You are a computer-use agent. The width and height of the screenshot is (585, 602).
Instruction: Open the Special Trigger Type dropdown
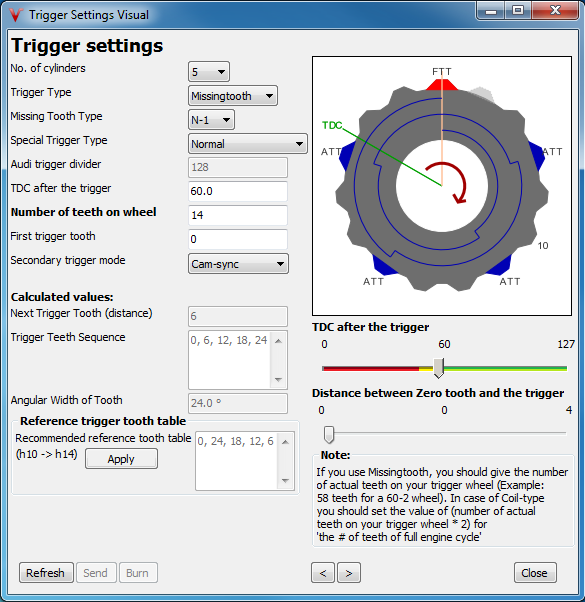[248, 144]
